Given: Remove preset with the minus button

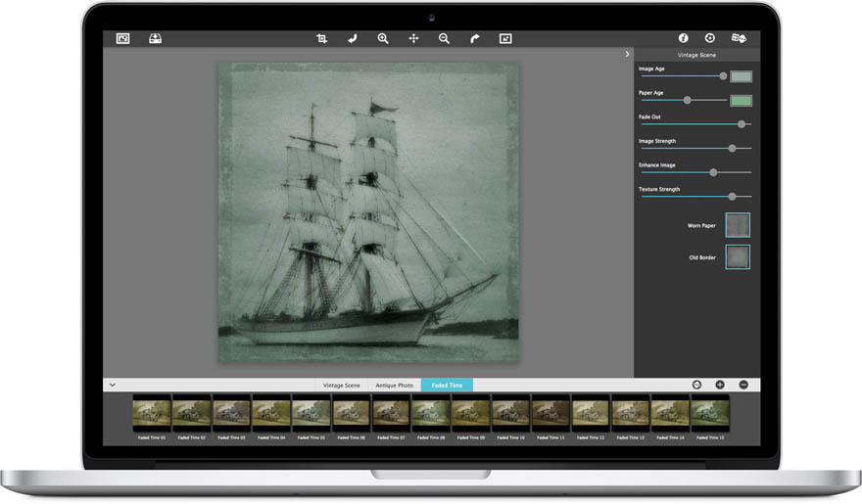Looking at the screenshot, I should [x=743, y=386].
